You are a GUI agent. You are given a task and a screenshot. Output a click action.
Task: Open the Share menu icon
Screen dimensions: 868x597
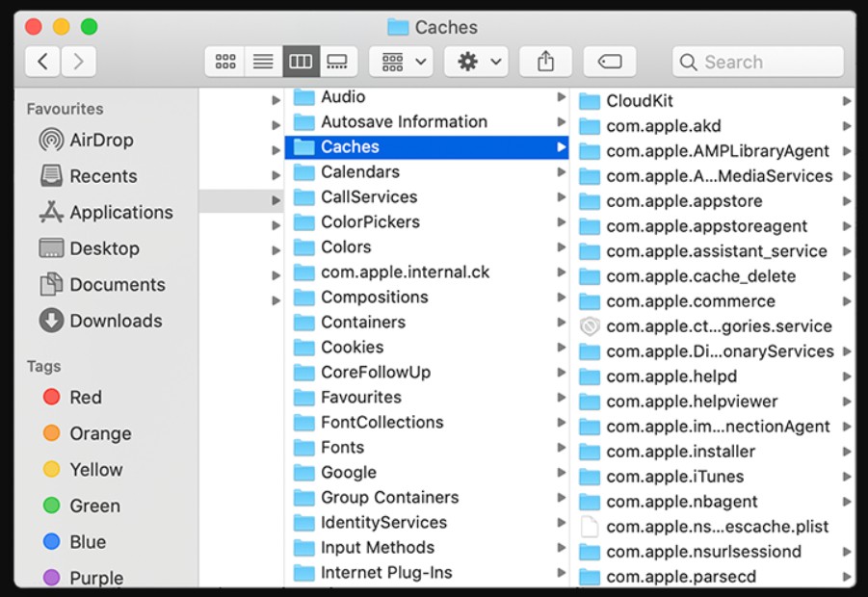545,61
